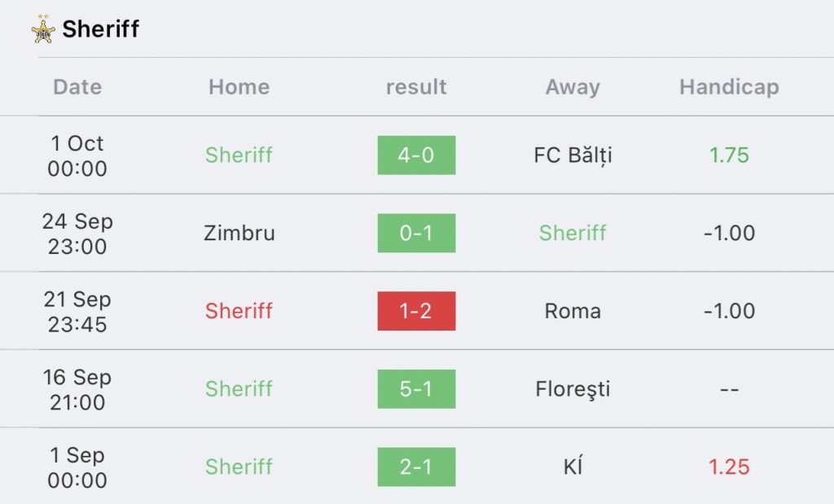Click the 1 Oct 00:00 match date

click(77, 156)
